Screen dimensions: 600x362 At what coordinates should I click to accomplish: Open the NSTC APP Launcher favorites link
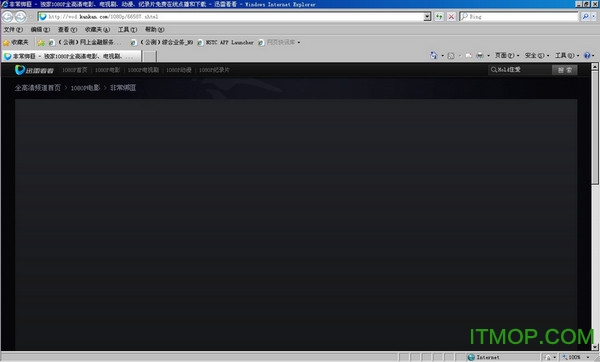click(226, 42)
